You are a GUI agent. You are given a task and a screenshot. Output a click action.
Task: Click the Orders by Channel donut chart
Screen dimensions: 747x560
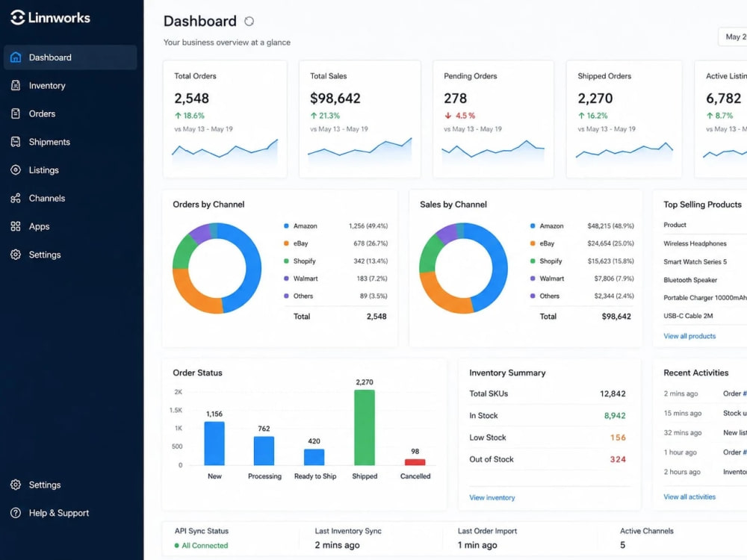(x=217, y=267)
